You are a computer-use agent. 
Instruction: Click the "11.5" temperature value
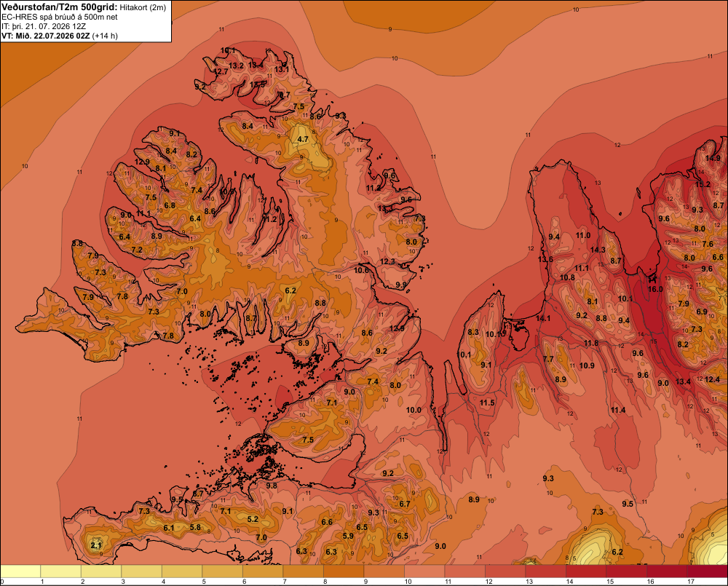pos(487,403)
